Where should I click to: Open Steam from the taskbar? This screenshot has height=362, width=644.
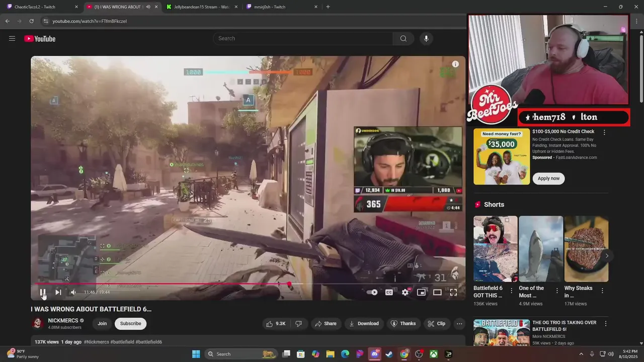[389, 354]
